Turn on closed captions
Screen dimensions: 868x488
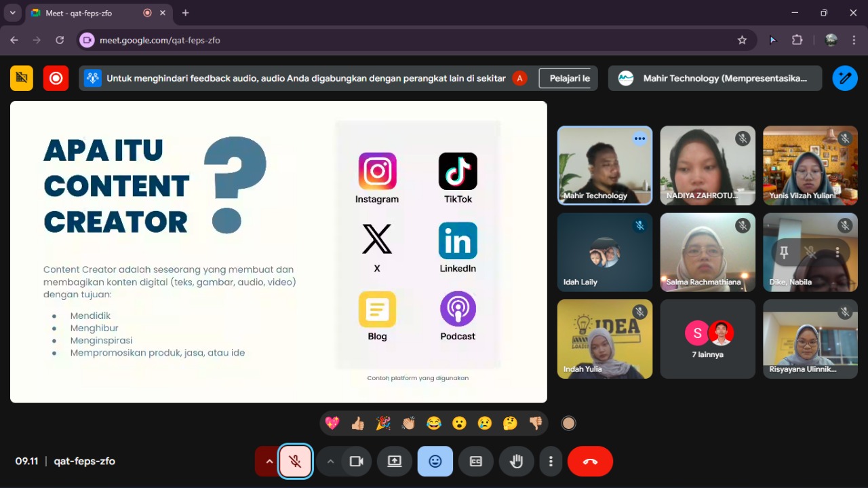point(476,462)
